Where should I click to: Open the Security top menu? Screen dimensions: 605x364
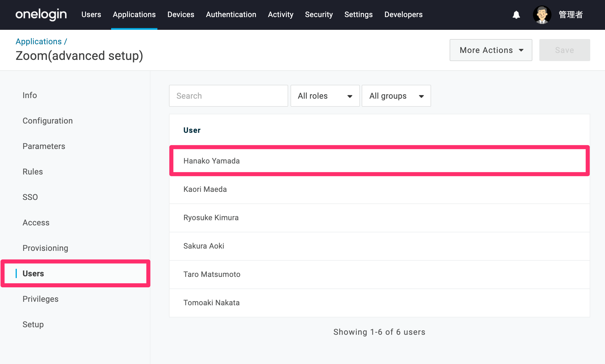319,14
